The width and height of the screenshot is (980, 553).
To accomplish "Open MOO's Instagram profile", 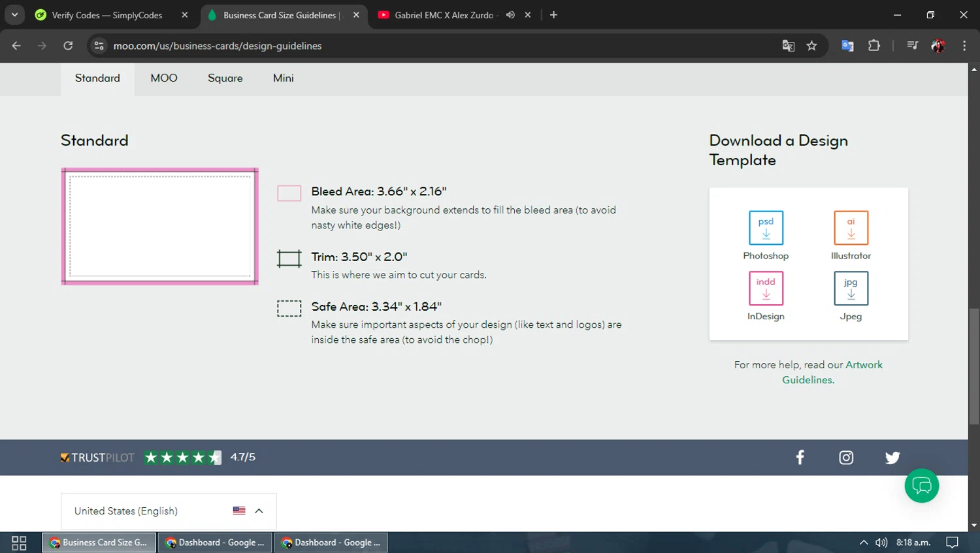I will pos(846,458).
